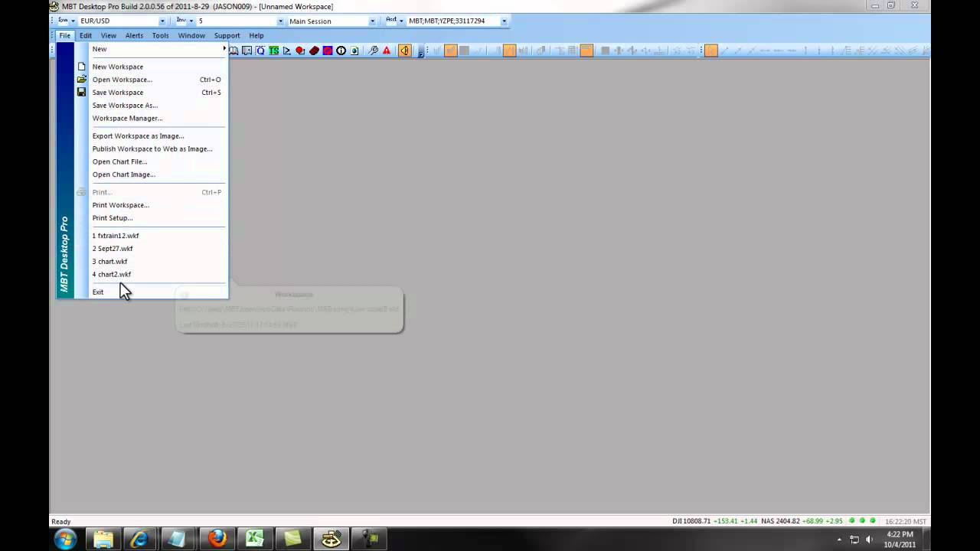Open toolbar overflow options arrow
980x551 pixels.
pyautogui.click(x=421, y=52)
